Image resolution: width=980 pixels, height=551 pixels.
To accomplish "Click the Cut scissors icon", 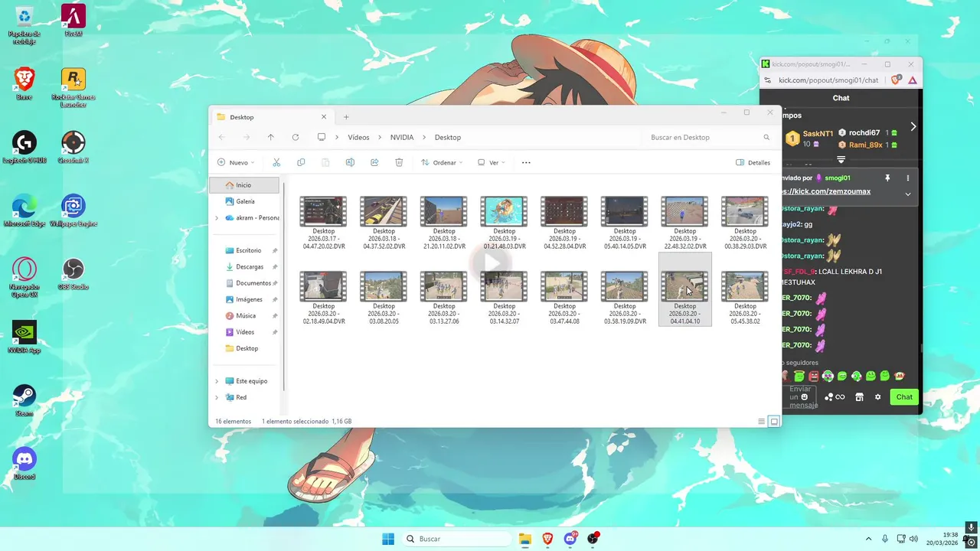I will [276, 162].
